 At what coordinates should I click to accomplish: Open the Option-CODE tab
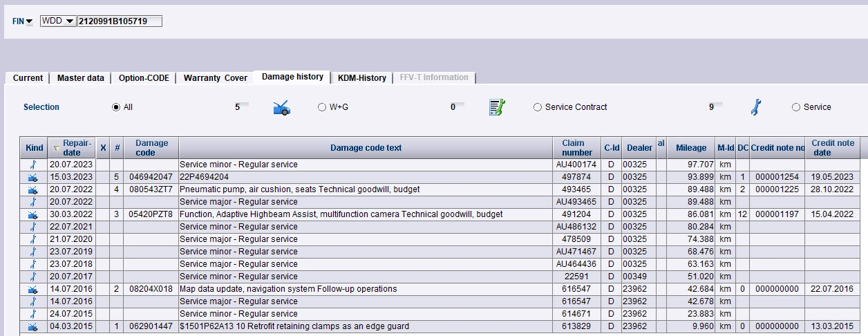click(144, 78)
